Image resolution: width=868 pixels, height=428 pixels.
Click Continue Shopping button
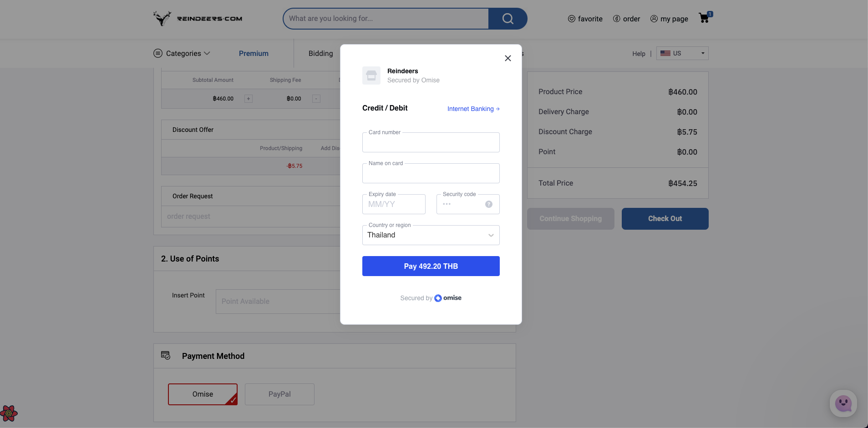(571, 219)
